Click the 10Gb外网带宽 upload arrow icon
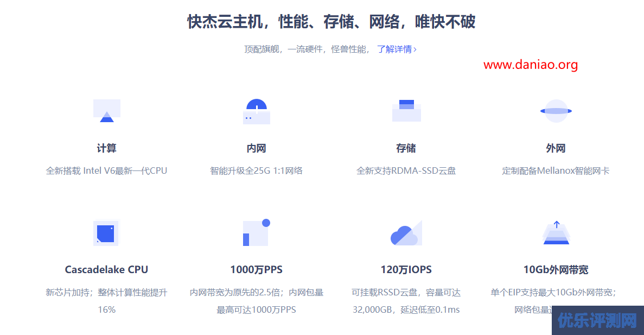 556,232
